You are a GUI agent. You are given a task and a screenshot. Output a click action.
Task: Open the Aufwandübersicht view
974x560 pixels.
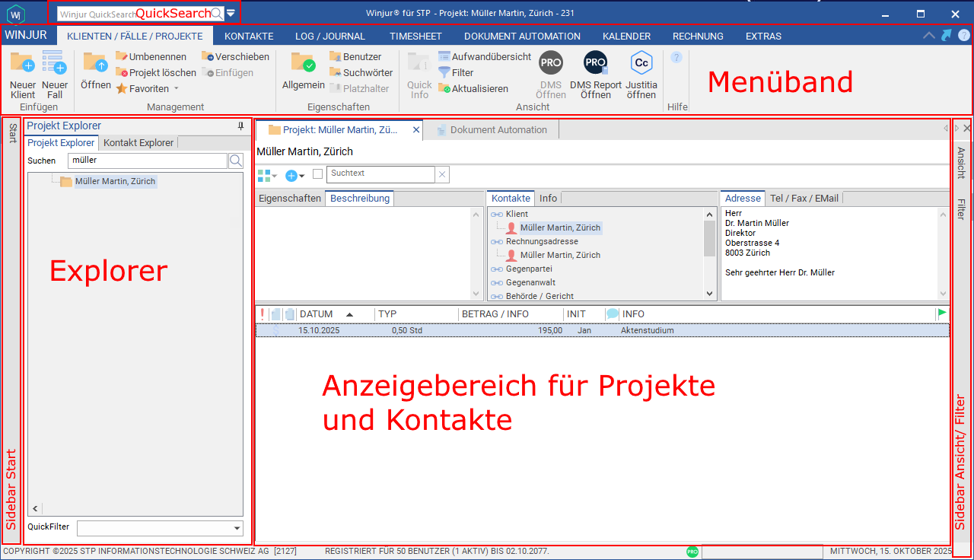pyautogui.click(x=485, y=56)
